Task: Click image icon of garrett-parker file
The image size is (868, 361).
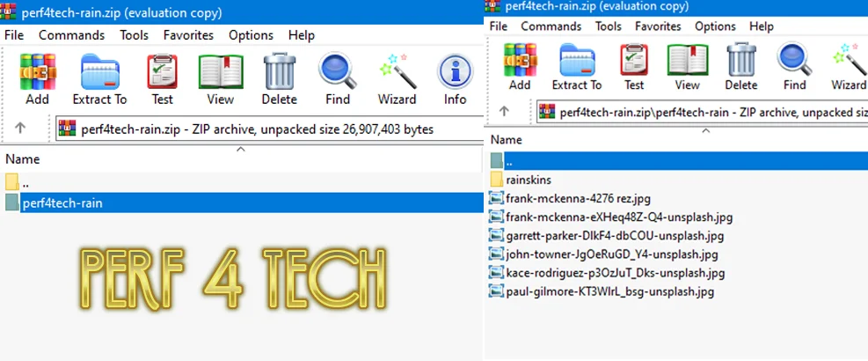Action: [497, 236]
